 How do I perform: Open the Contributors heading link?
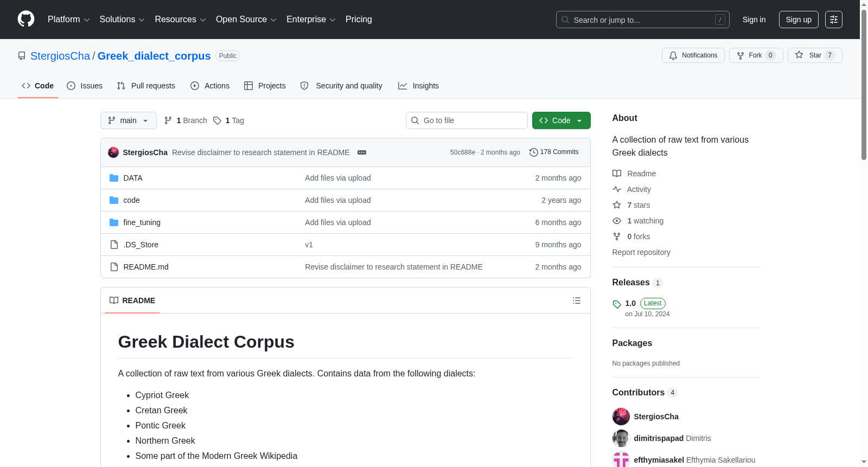645,393
